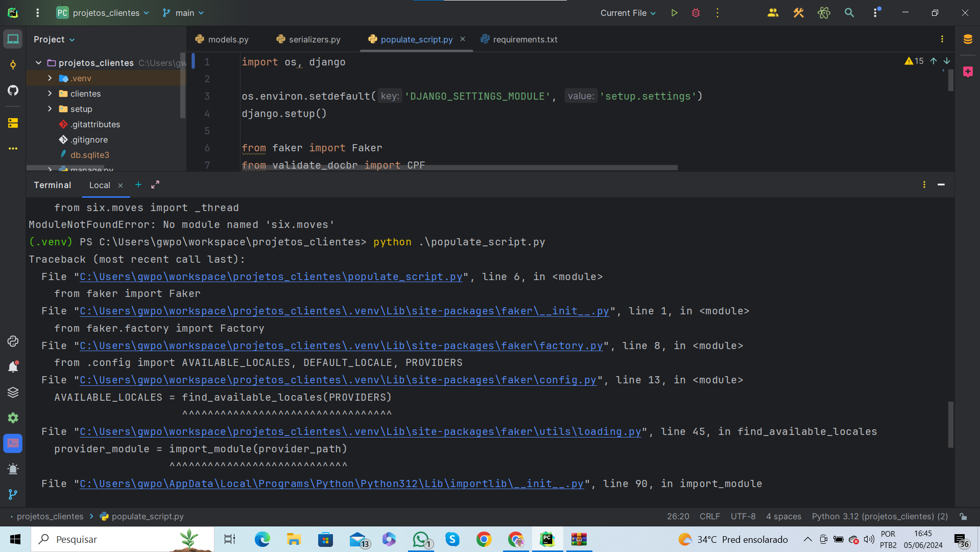Select the .gitignore file
This screenshot has height=552, width=980.
89,140
